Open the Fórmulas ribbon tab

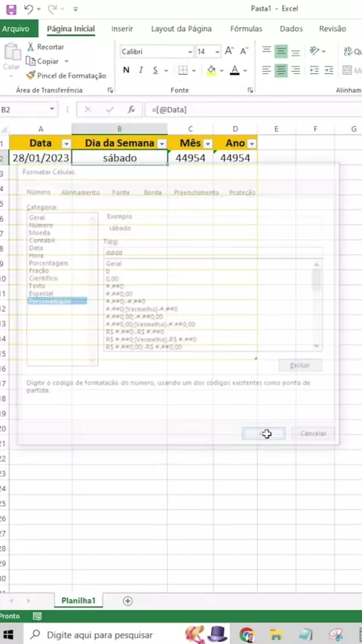click(246, 29)
